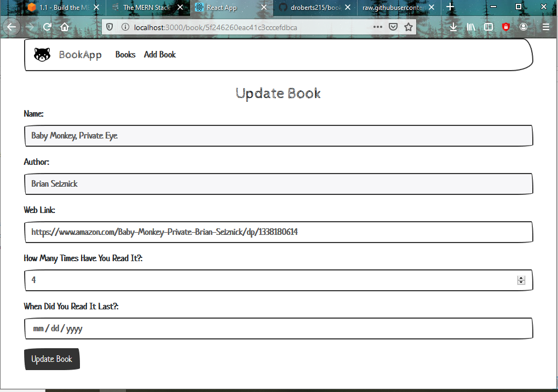Click the 'Web Link:' label
Screen dimensions: 558x392
coord(39,210)
